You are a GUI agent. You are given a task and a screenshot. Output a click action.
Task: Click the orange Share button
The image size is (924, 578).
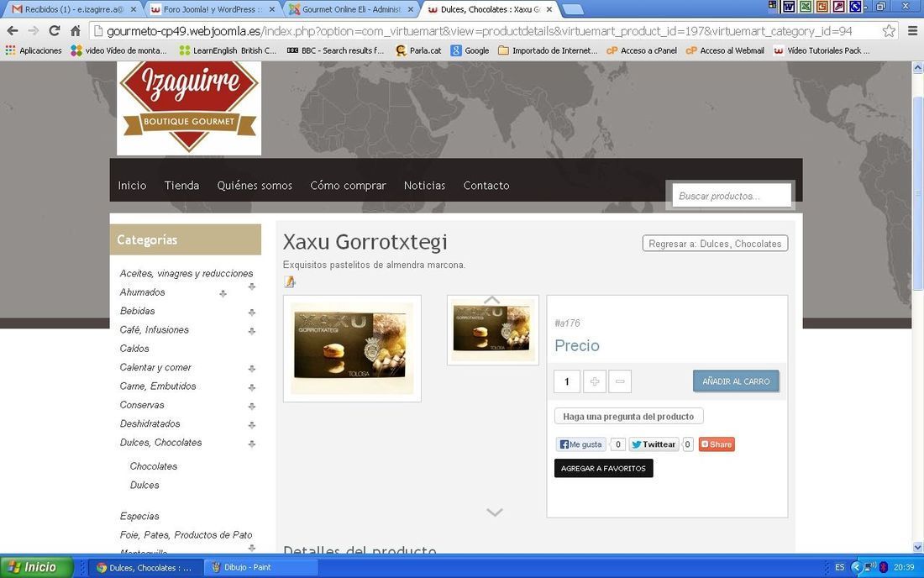tap(717, 444)
